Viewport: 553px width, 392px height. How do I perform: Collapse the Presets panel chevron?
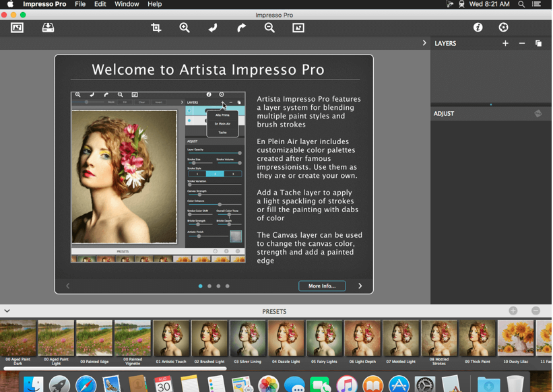(x=7, y=311)
